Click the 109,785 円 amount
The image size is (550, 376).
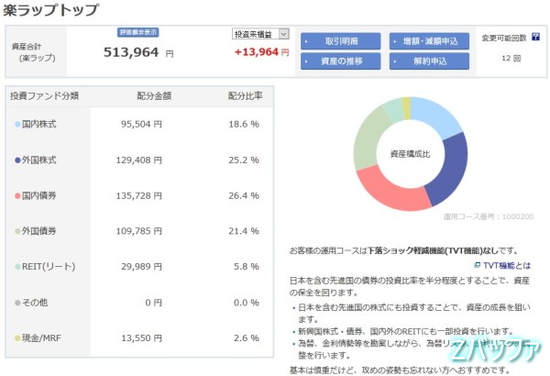pyautogui.click(x=139, y=231)
